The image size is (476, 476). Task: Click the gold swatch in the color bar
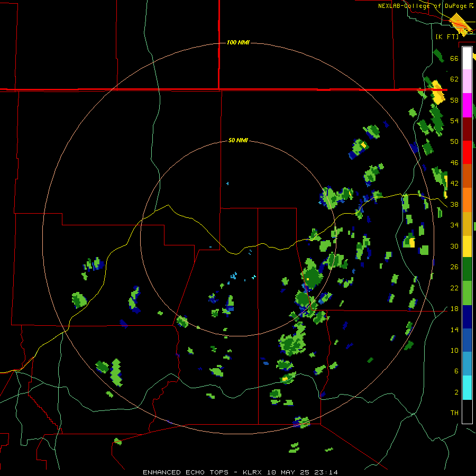467,224
